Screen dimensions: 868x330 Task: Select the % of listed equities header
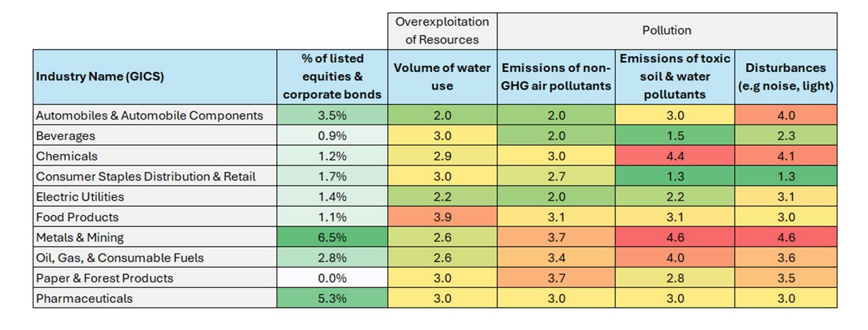click(332, 77)
